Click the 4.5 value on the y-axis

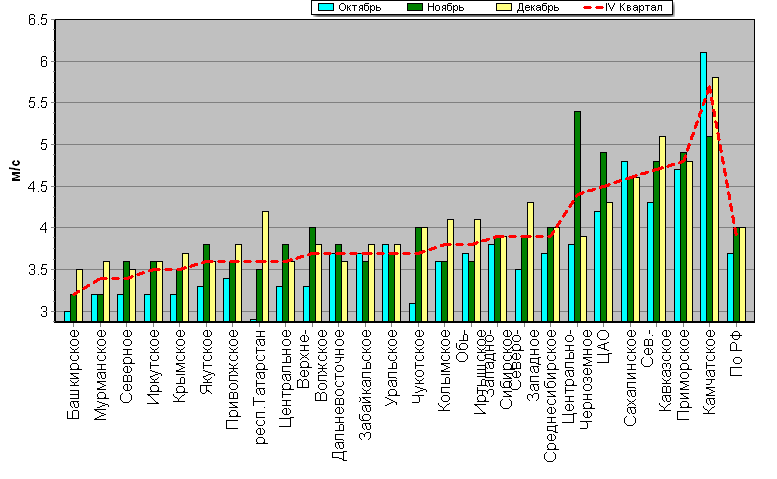(x=38, y=187)
